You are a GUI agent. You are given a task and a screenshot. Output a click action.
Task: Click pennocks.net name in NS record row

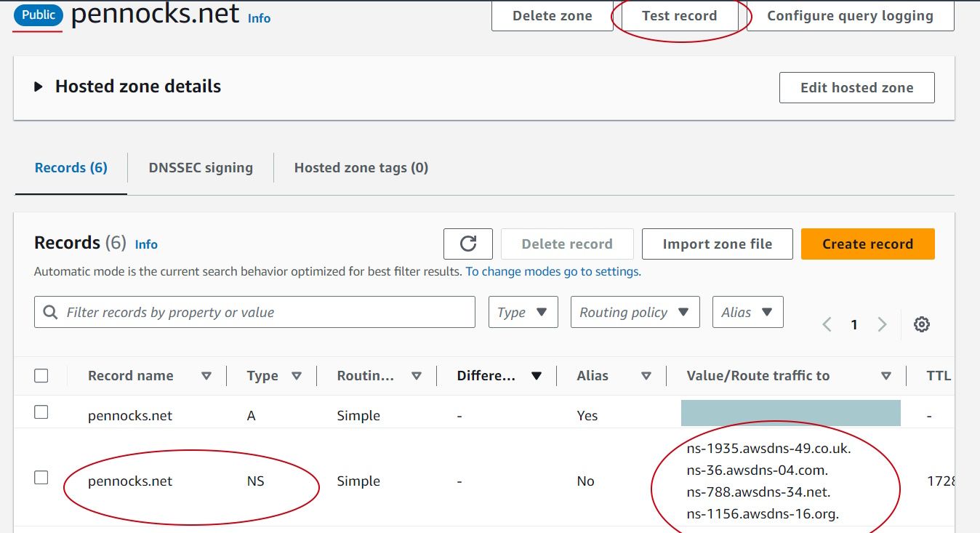point(130,481)
